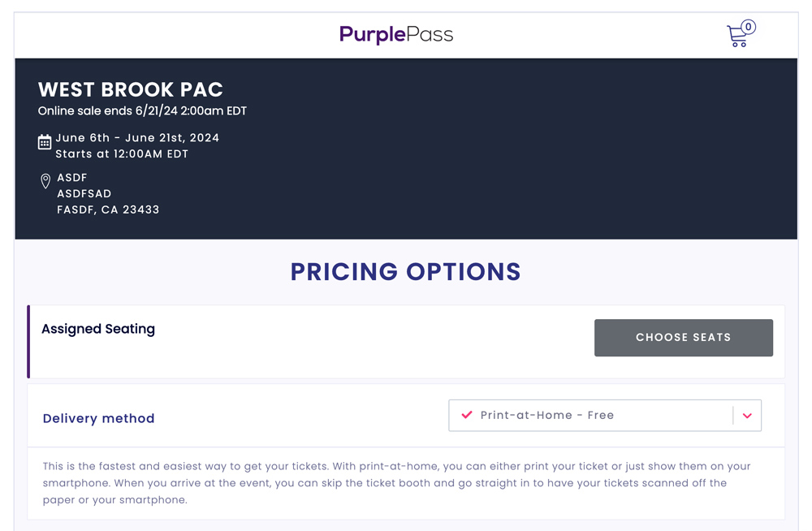Click the Starts at 12:00AM EDT text

122,154
